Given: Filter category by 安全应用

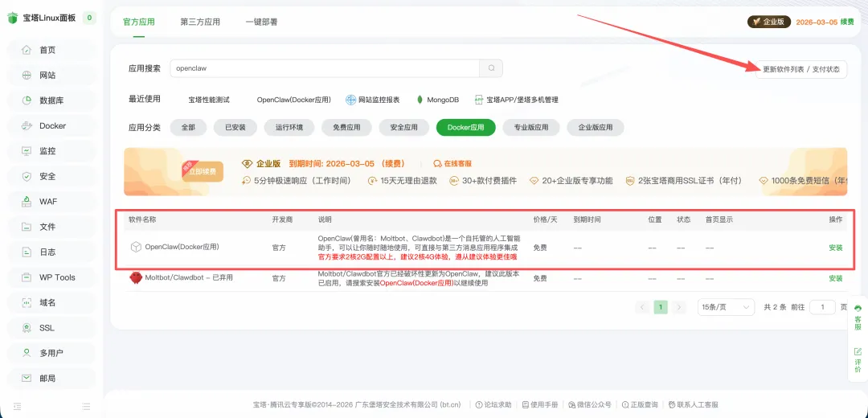Looking at the screenshot, I should [404, 127].
